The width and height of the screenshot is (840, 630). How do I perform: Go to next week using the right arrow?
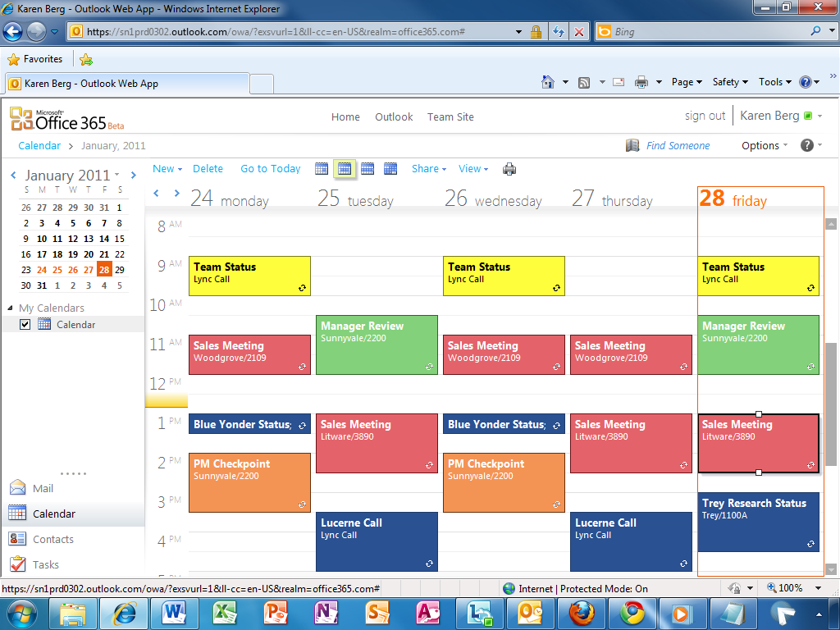pyautogui.click(x=176, y=194)
